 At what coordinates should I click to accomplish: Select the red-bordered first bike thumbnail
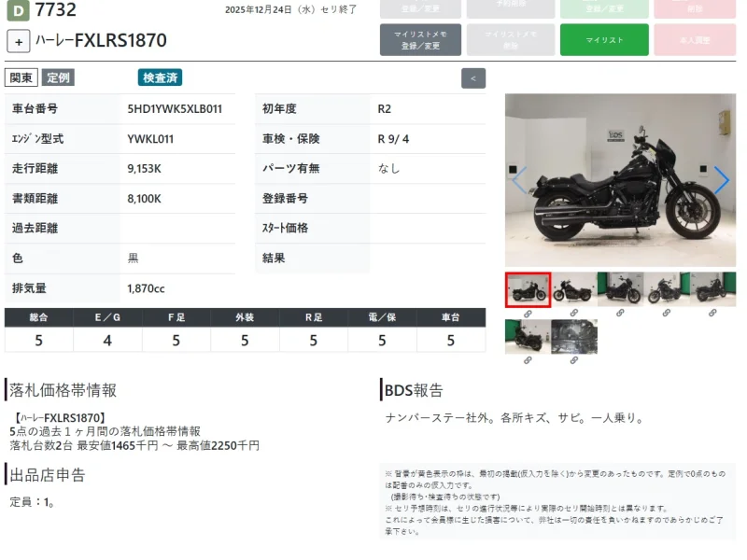[x=528, y=289]
